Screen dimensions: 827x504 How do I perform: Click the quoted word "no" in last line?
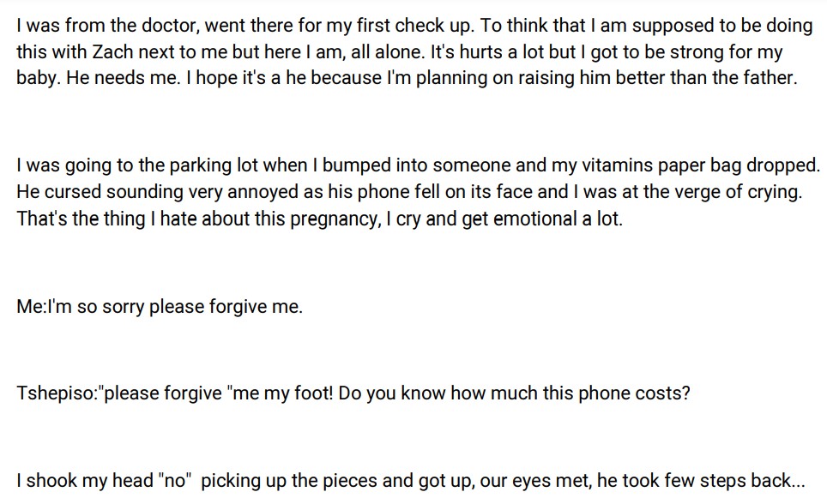(x=175, y=481)
